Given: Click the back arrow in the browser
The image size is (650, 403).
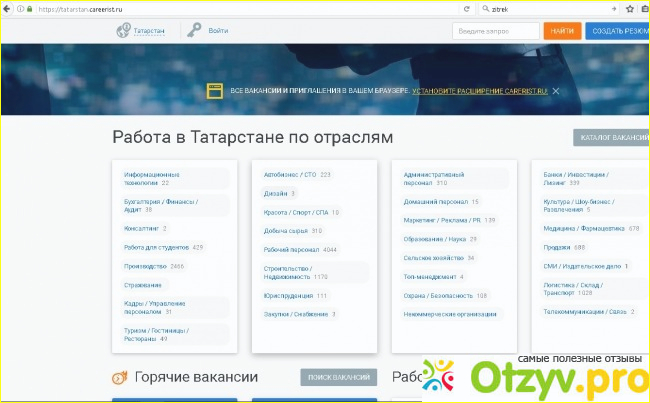Looking at the screenshot, I should point(9,7).
